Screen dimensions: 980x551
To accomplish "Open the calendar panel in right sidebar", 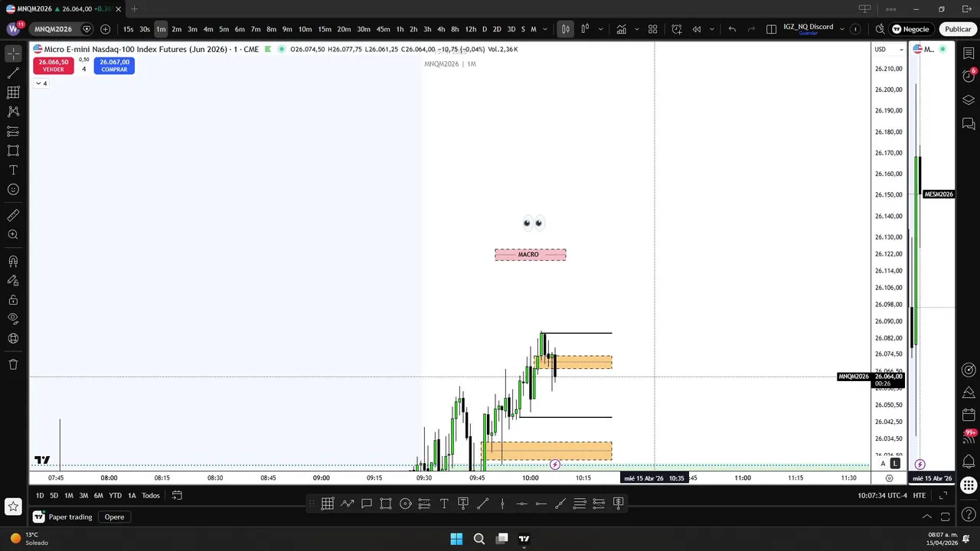I will pos(969,416).
